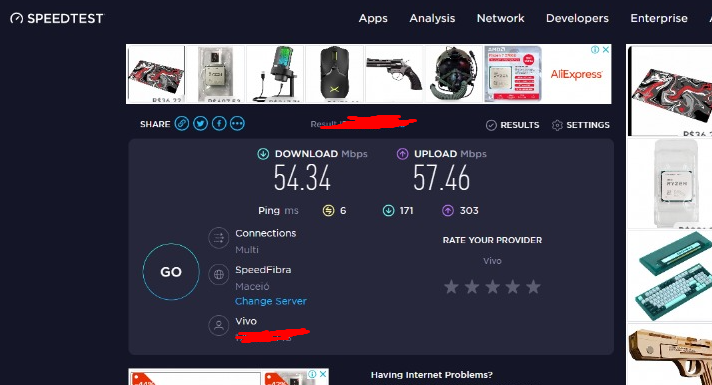Rate provider five stars
712x385 pixels.
(x=534, y=287)
